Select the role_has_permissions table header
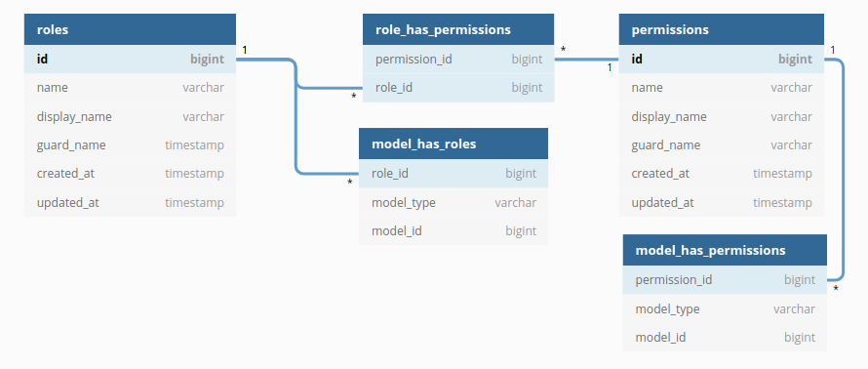 [458, 29]
